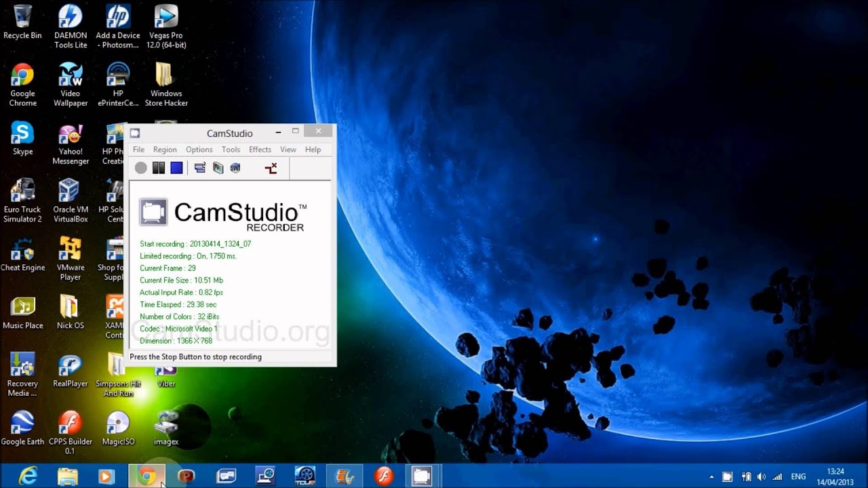Screen dimensions: 868x488
Task: Open the Flash icon on the taskbar
Action: [384, 476]
